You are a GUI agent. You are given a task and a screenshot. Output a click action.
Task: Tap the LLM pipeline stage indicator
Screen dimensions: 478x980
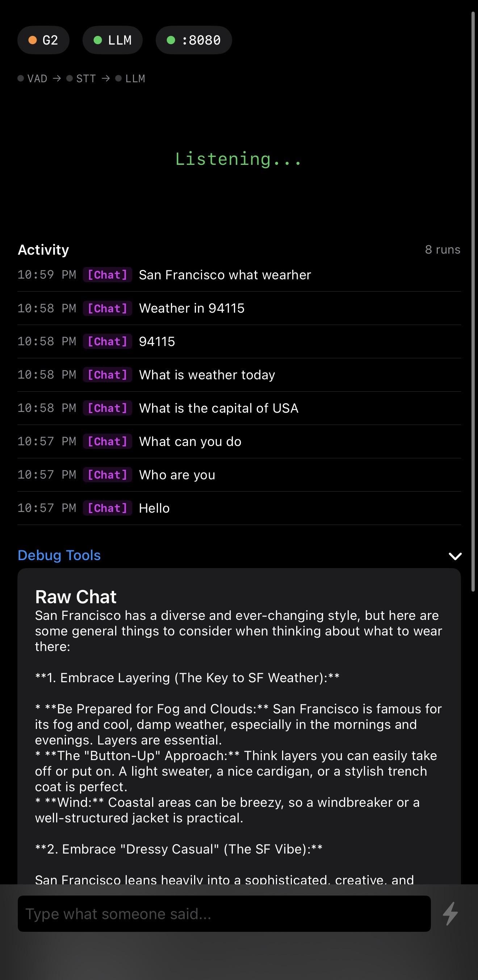(130, 79)
